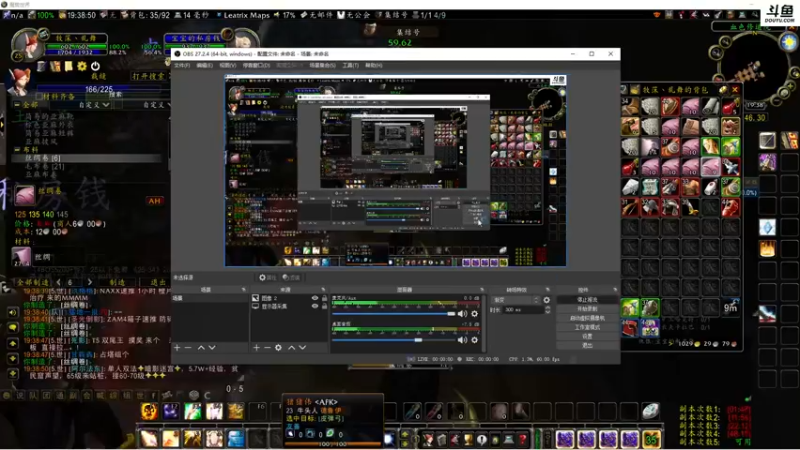Click the yellow gear icon under character frame
Image resolution: width=800 pixels, height=450 pixels.
[x=82, y=66]
